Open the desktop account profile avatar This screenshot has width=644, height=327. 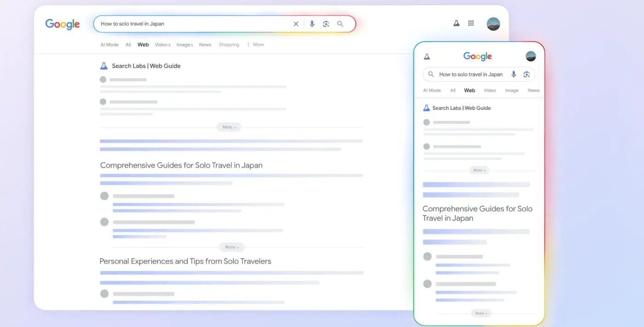(x=493, y=24)
